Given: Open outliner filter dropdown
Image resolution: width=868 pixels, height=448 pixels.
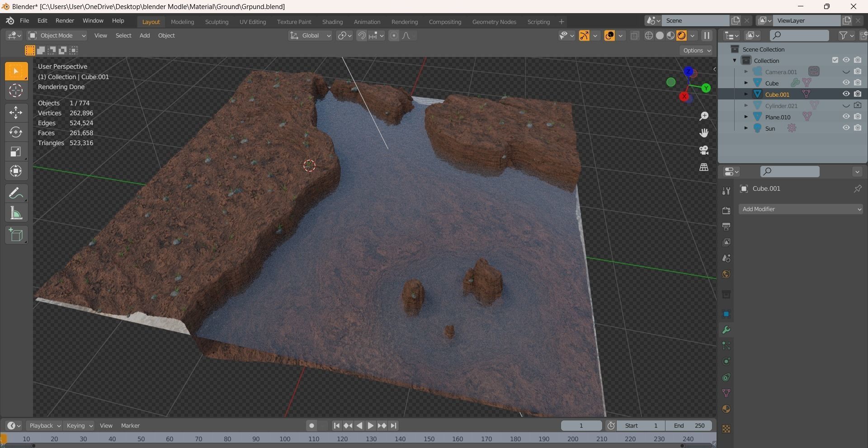Looking at the screenshot, I should [846, 36].
